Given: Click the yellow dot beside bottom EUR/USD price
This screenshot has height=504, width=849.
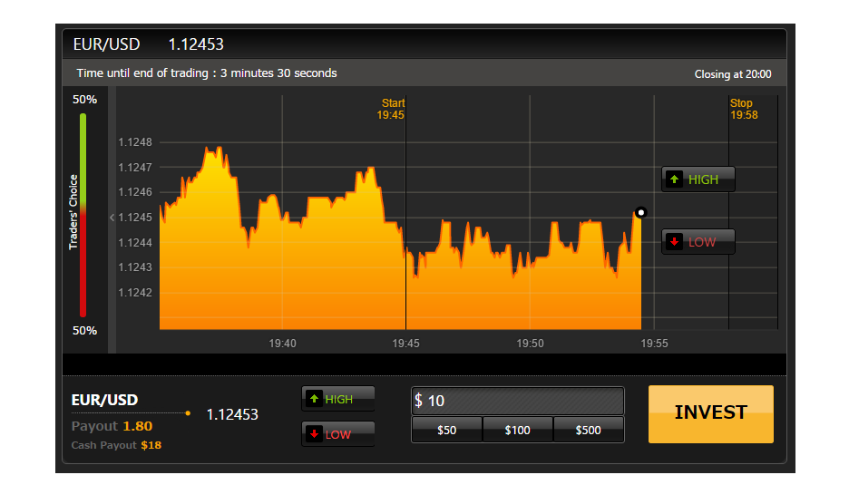Looking at the screenshot, I should click(188, 413).
